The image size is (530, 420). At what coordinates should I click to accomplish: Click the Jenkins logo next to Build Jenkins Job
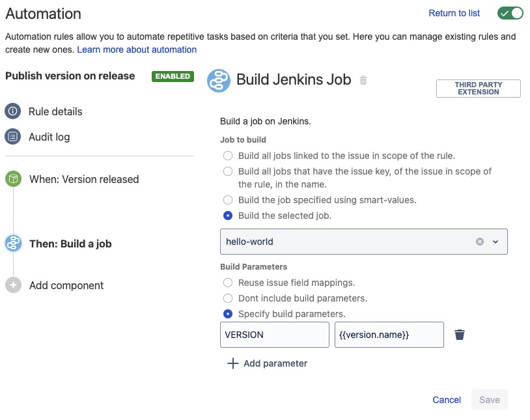(218, 80)
